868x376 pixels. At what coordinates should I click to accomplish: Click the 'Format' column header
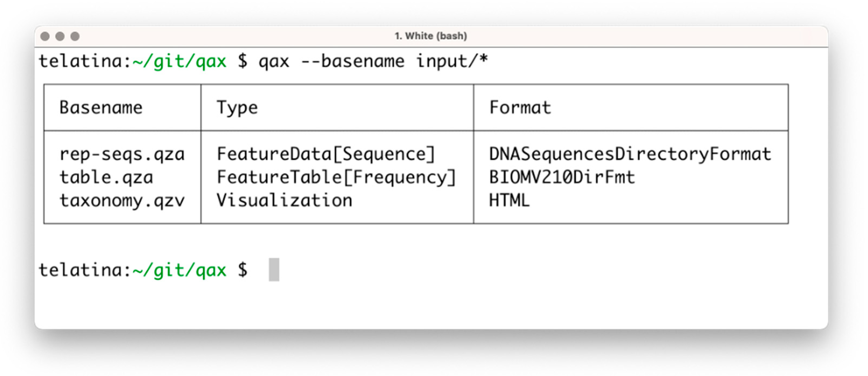520,108
